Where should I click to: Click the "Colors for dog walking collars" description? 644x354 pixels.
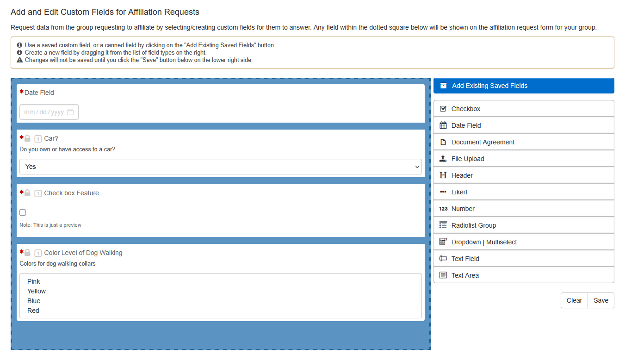58,264
